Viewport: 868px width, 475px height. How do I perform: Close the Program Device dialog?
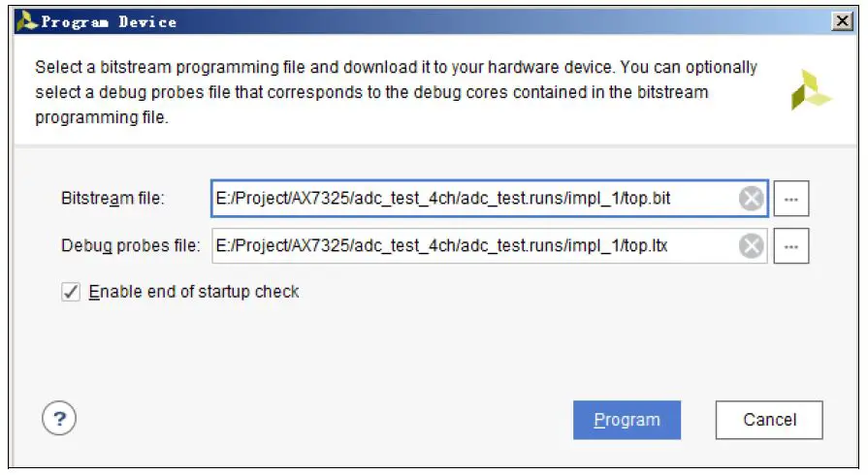click(839, 21)
